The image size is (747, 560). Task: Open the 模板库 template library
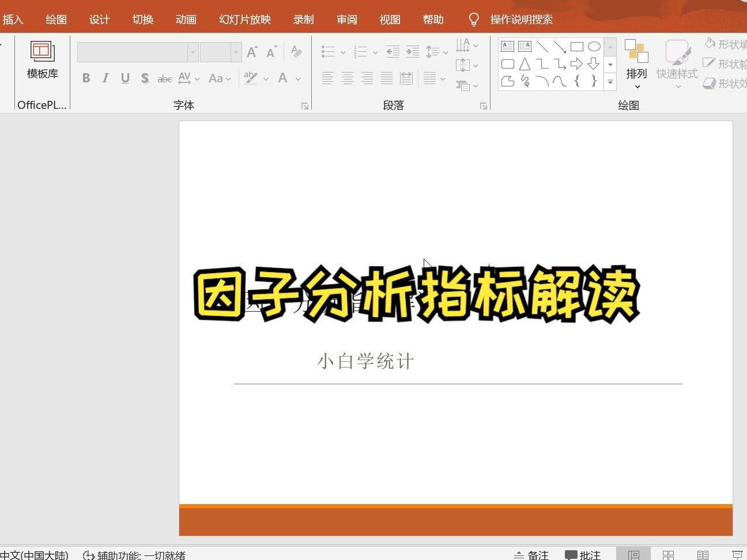coord(41,60)
